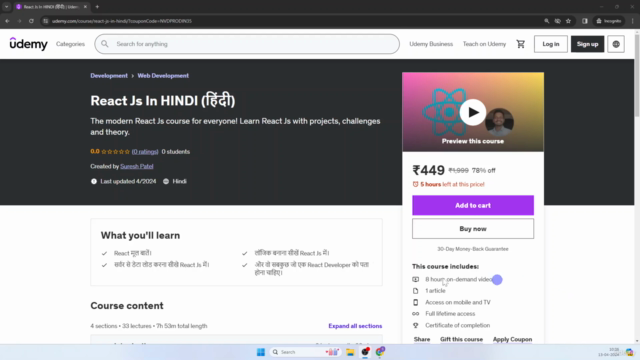
Task: Open the Development breadcrumb
Action: (109, 76)
